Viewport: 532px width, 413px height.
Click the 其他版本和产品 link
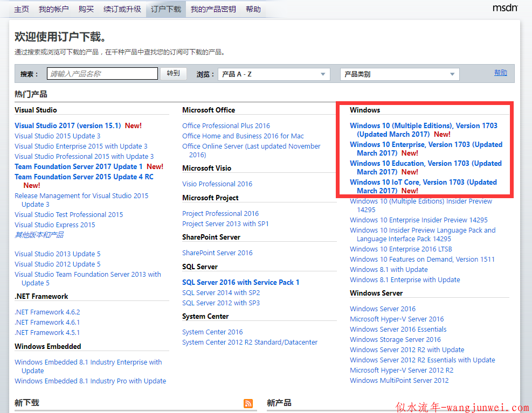click(x=39, y=235)
